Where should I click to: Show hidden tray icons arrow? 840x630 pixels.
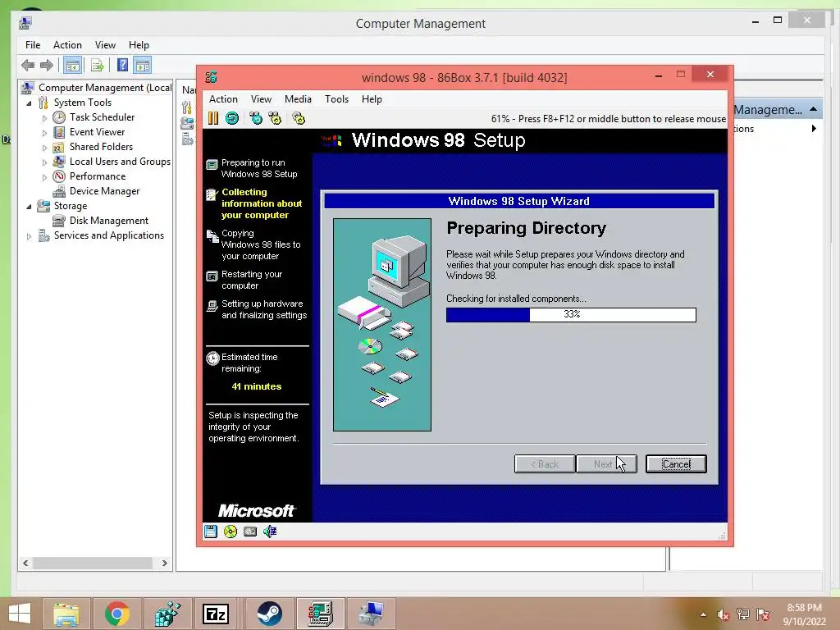pyautogui.click(x=703, y=615)
